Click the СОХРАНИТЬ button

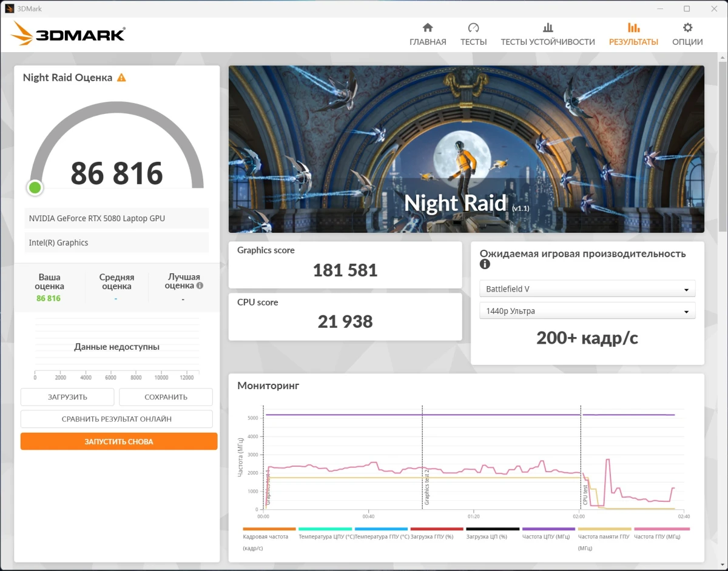pyautogui.click(x=166, y=397)
